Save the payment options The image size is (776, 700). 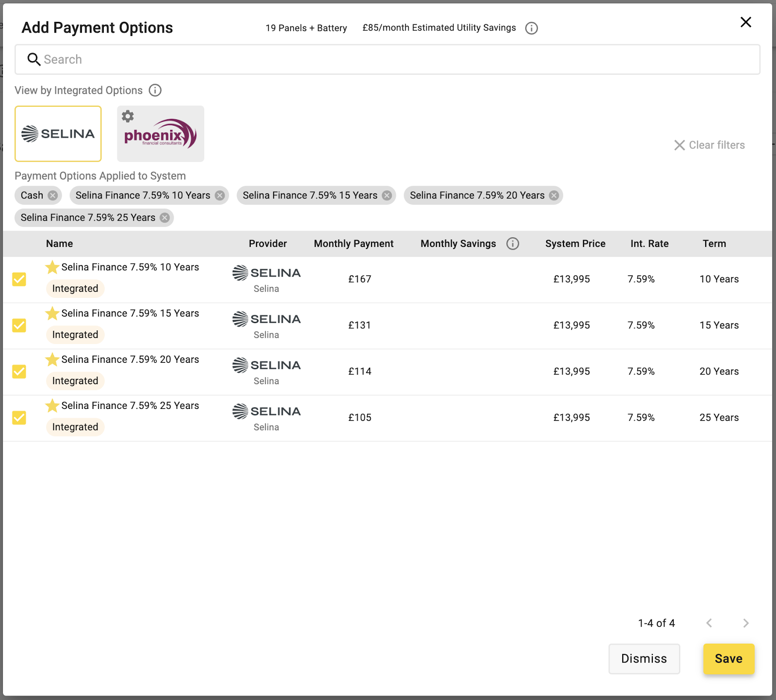pos(728,659)
